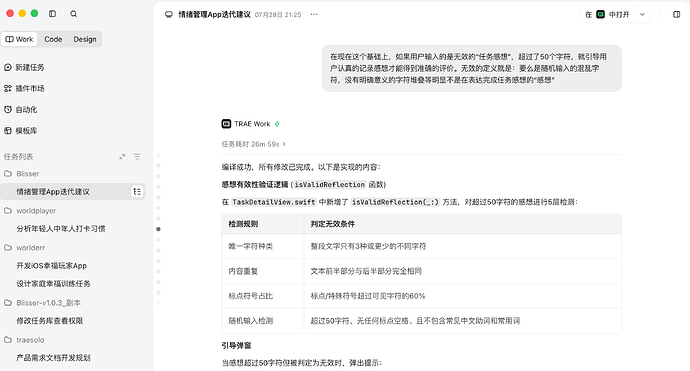This screenshot has height=371, width=690.
Task: Select the 随机输入检测 table cell
Action: [263, 321]
